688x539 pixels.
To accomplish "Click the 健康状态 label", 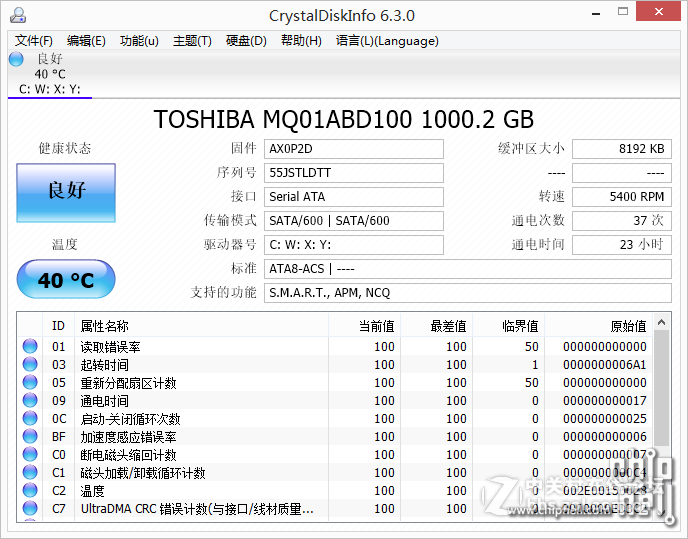I will (64, 148).
